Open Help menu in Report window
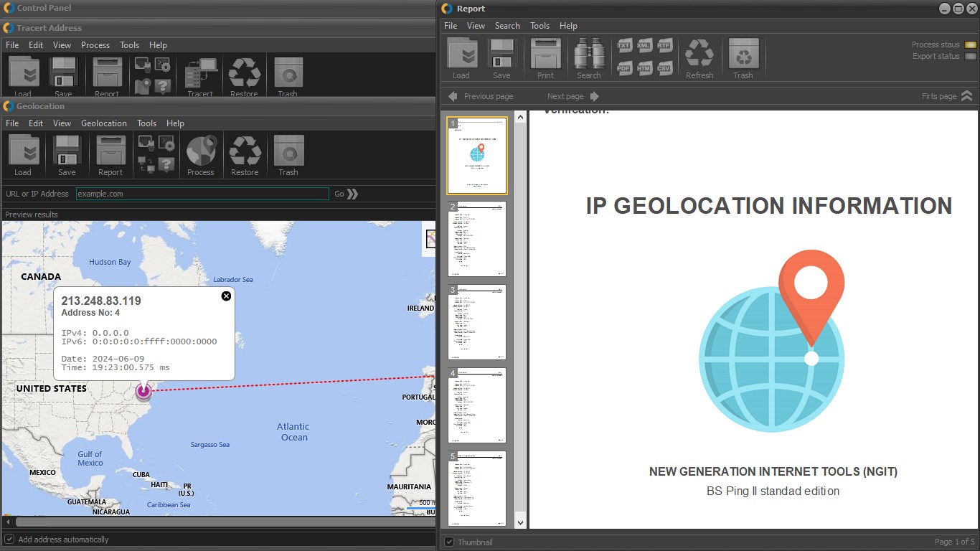 pos(568,26)
